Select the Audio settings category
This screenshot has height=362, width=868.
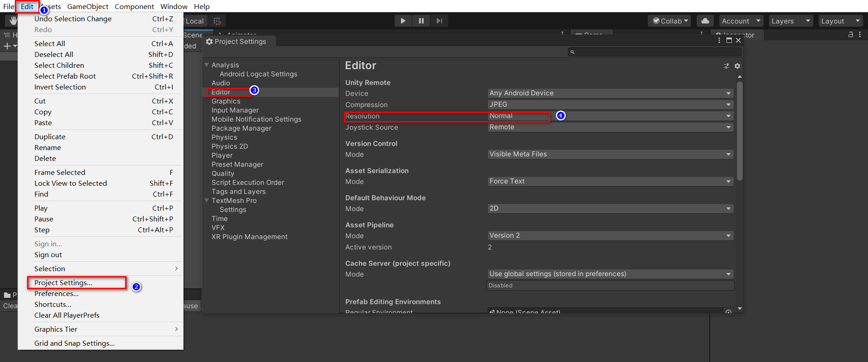221,83
